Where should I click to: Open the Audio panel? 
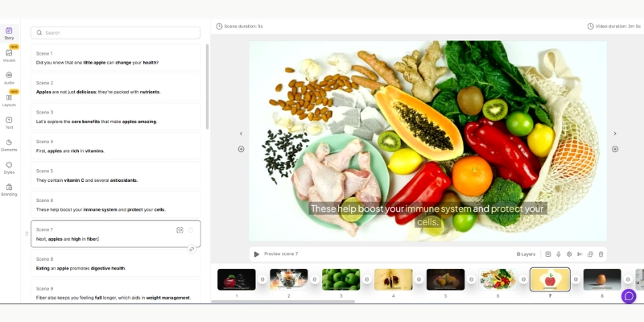click(x=9, y=77)
